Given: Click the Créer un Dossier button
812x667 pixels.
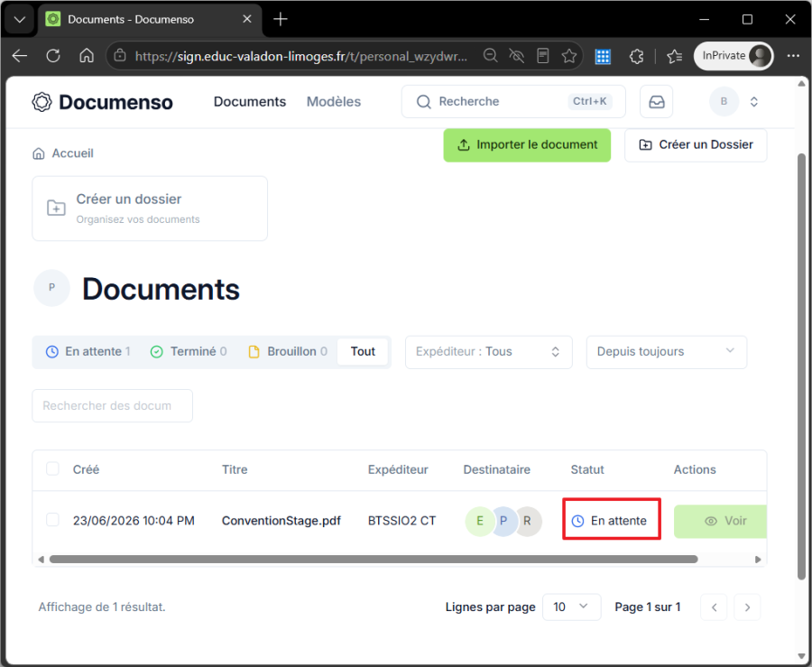Looking at the screenshot, I should [696, 145].
